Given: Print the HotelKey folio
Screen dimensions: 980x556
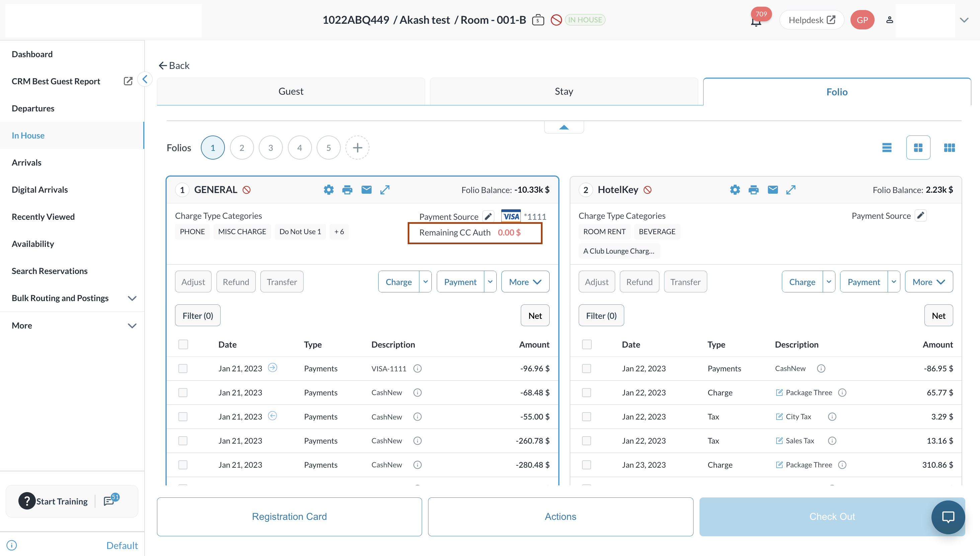Looking at the screenshot, I should 753,190.
